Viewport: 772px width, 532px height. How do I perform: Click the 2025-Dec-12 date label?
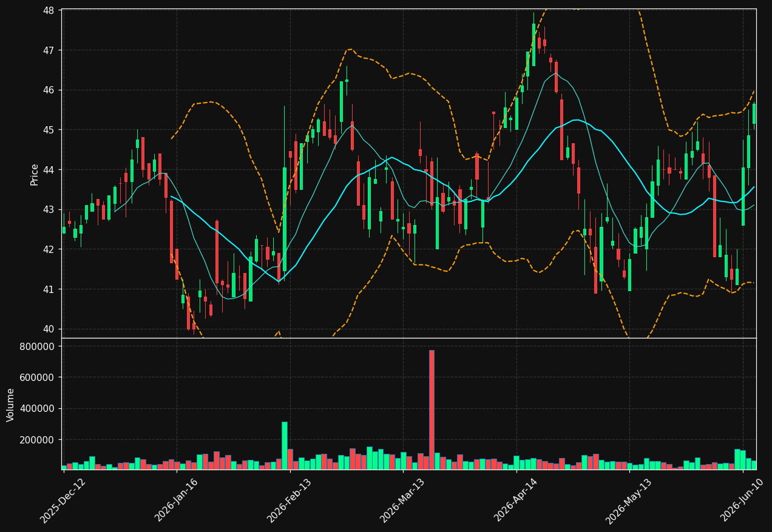coord(63,500)
